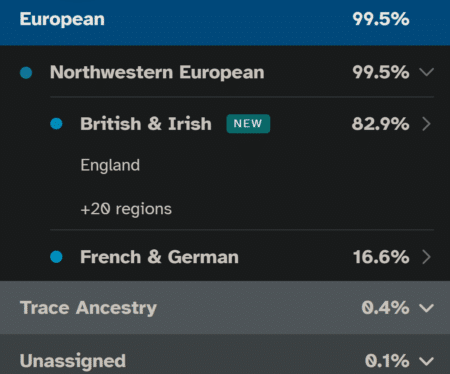Select the Trace Ancestry row label
The height and width of the screenshot is (374, 450).
(88, 308)
